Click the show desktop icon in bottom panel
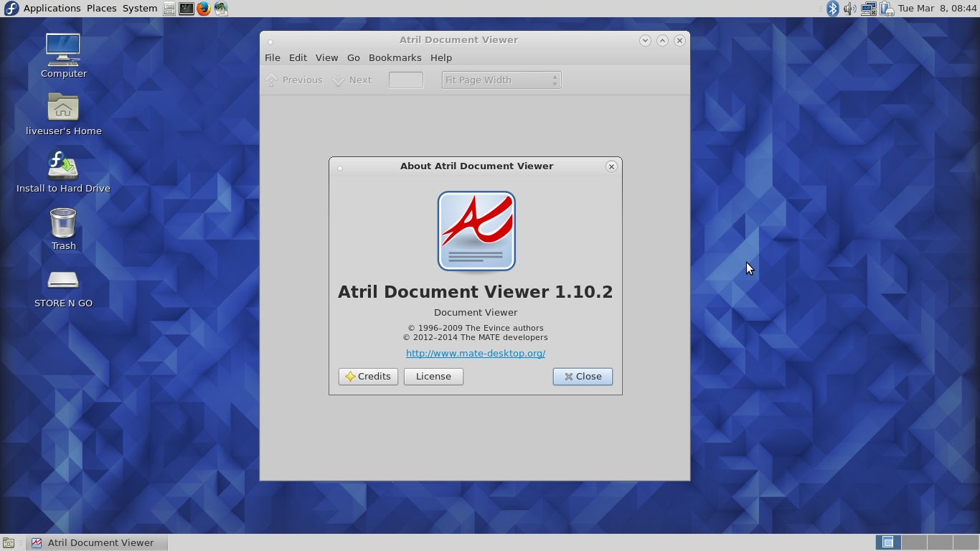The height and width of the screenshot is (551, 980). tap(9, 542)
